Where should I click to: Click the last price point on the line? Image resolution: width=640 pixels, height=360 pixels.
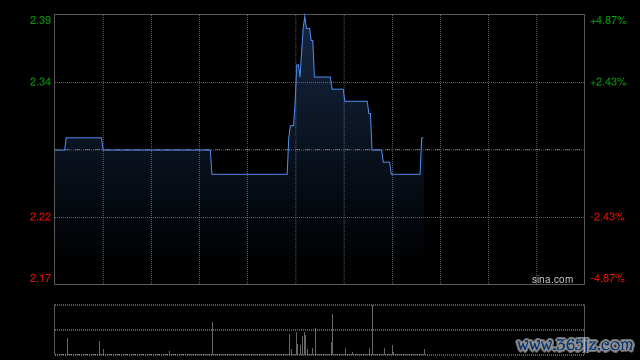point(422,138)
